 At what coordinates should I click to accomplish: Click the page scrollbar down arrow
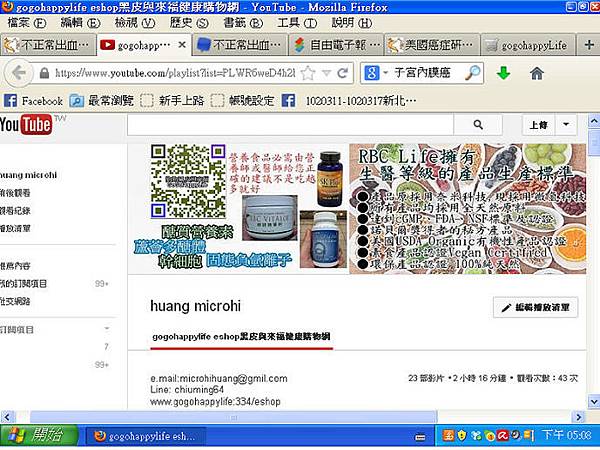pos(594,402)
